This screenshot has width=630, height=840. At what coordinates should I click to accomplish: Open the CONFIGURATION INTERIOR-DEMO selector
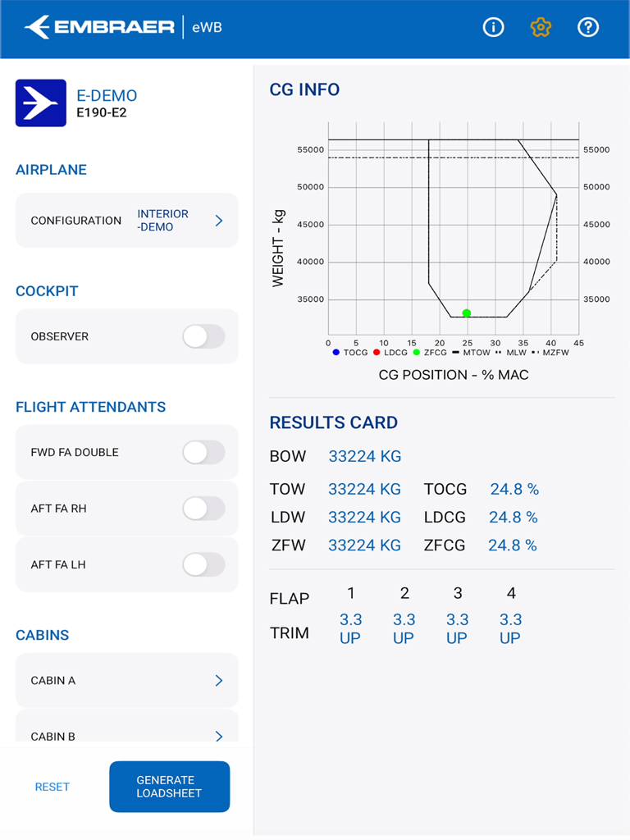(x=126, y=220)
